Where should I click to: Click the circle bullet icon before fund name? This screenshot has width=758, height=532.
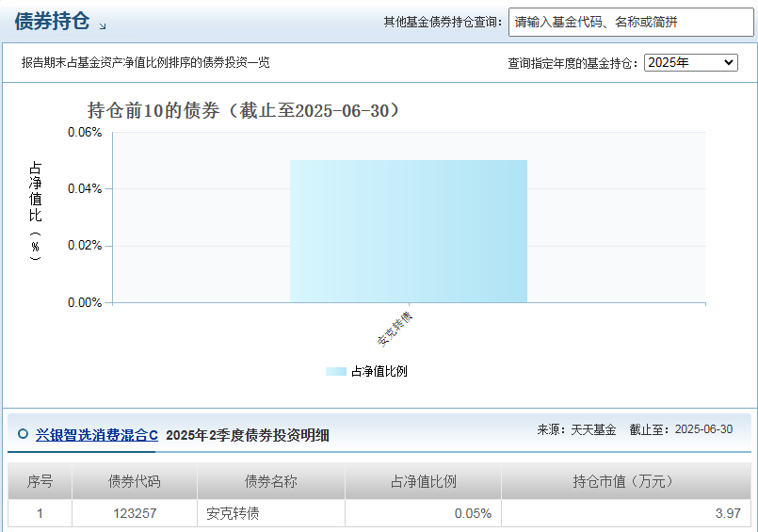pos(23,434)
